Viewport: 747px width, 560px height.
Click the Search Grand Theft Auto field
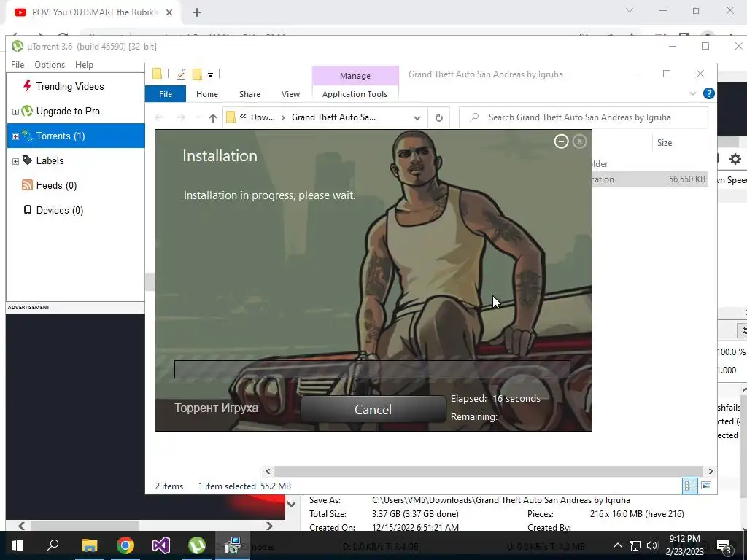pos(583,117)
